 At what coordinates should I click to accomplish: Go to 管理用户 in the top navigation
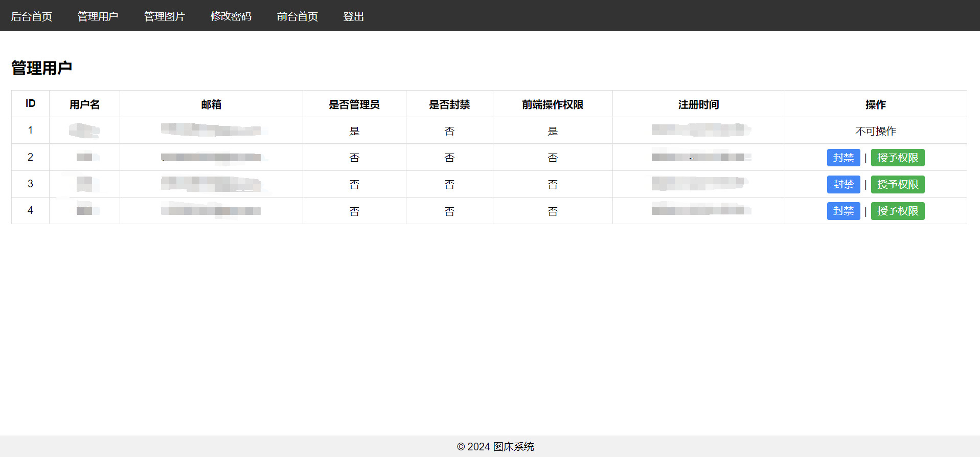click(98, 16)
